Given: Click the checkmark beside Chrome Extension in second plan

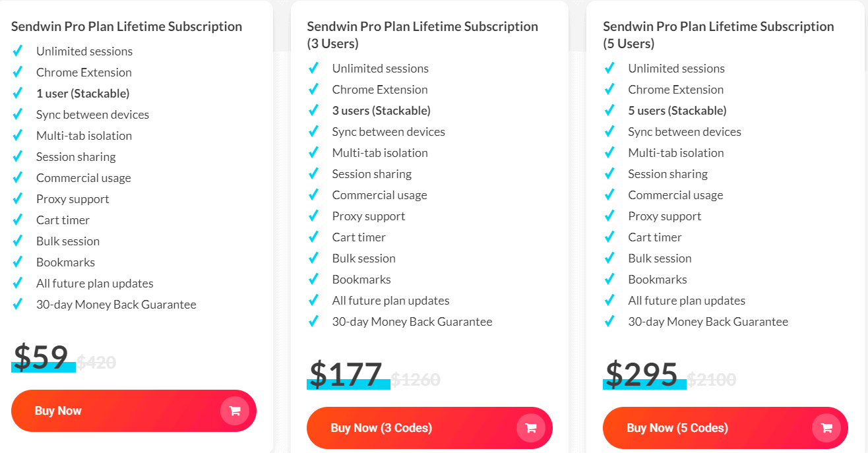Looking at the screenshot, I should (314, 88).
